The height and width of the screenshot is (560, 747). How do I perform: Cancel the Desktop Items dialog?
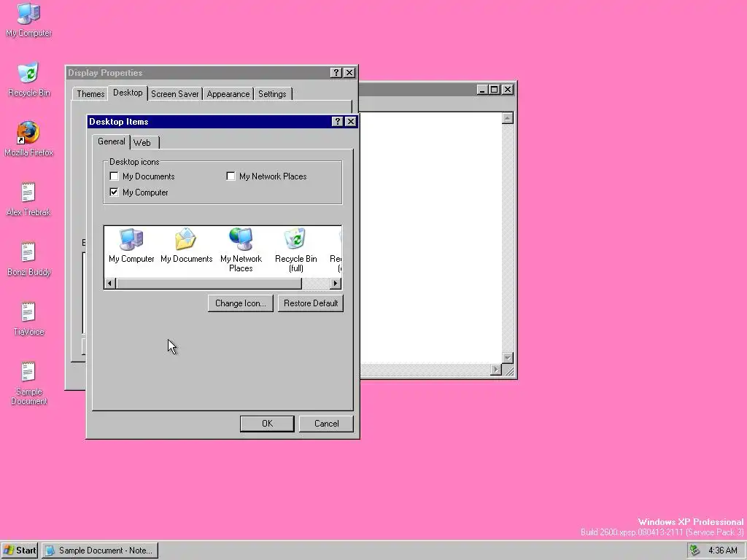coord(326,424)
